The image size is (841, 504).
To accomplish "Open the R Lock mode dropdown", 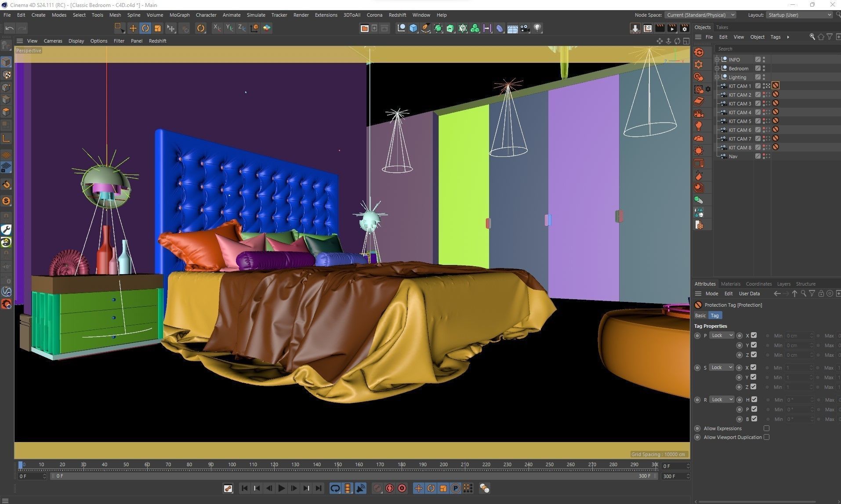I will pos(721,399).
